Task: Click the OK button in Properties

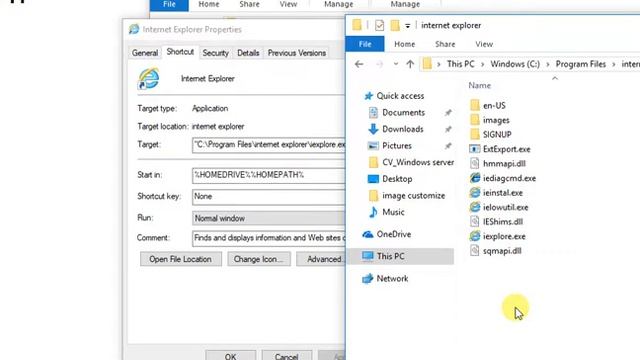Action: (x=231, y=355)
